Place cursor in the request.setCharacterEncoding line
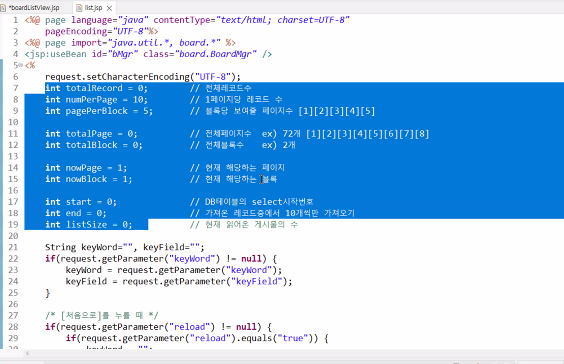 pos(143,77)
